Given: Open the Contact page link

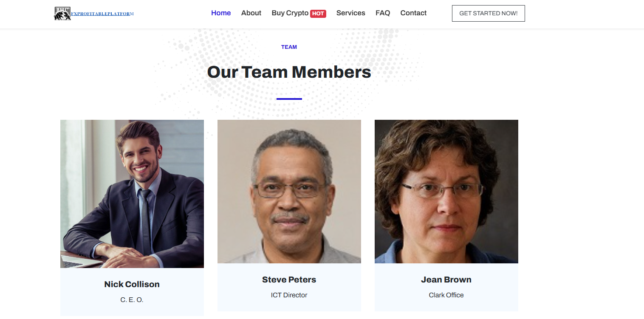Looking at the screenshot, I should [x=413, y=13].
